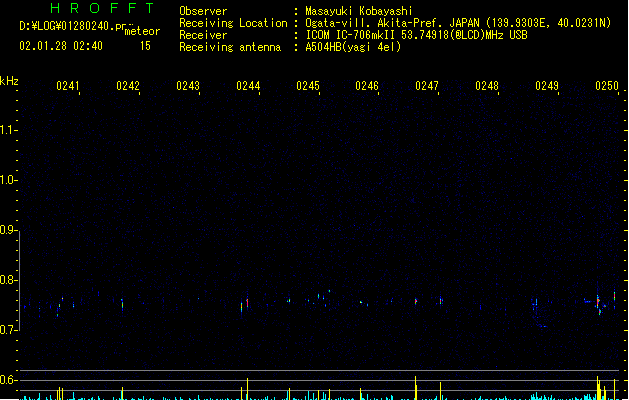Screen dimensions: 629x400
Task: Click the 0249 time marker
Action: click(547, 86)
